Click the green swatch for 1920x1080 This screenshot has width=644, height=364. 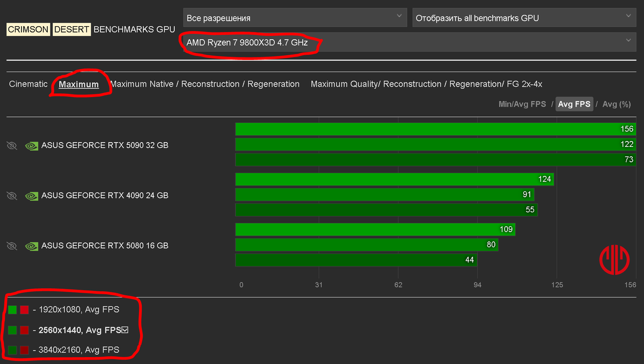tap(12, 310)
